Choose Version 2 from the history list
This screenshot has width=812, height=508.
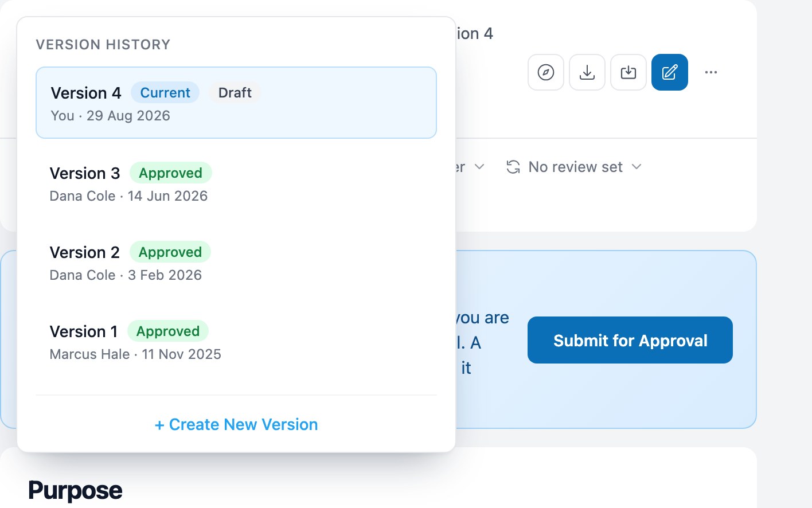coord(236,263)
